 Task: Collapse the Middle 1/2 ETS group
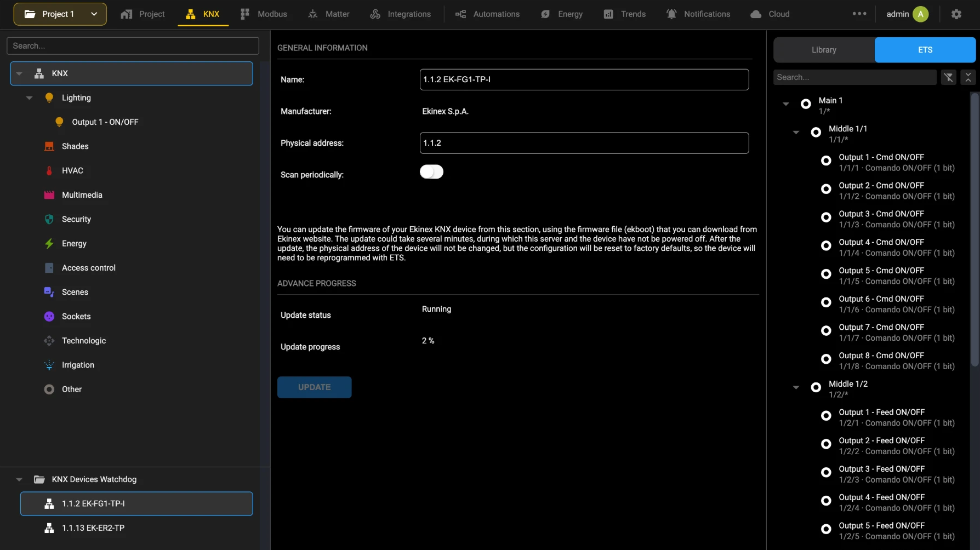coord(796,387)
